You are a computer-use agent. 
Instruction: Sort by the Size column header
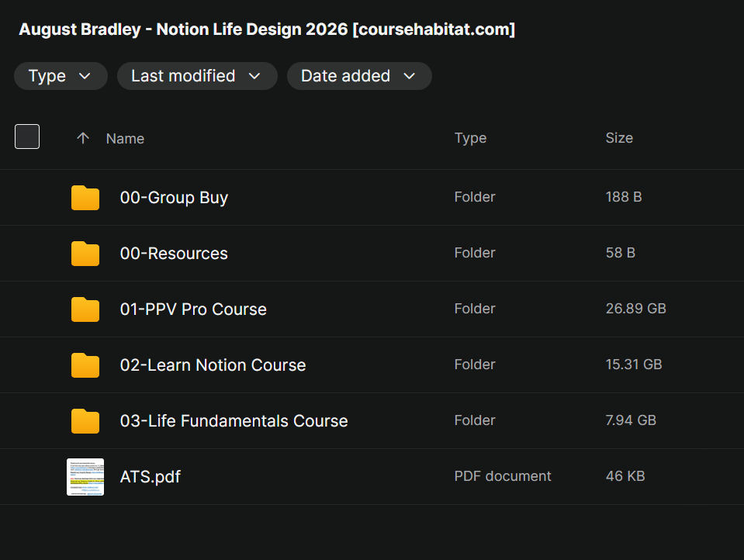[x=619, y=138]
